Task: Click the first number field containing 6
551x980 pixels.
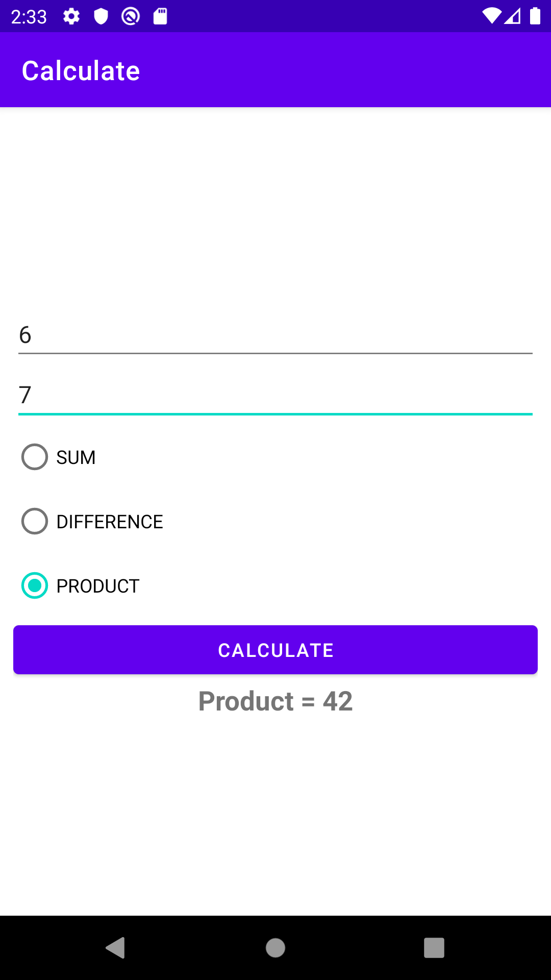Action: [x=275, y=336]
